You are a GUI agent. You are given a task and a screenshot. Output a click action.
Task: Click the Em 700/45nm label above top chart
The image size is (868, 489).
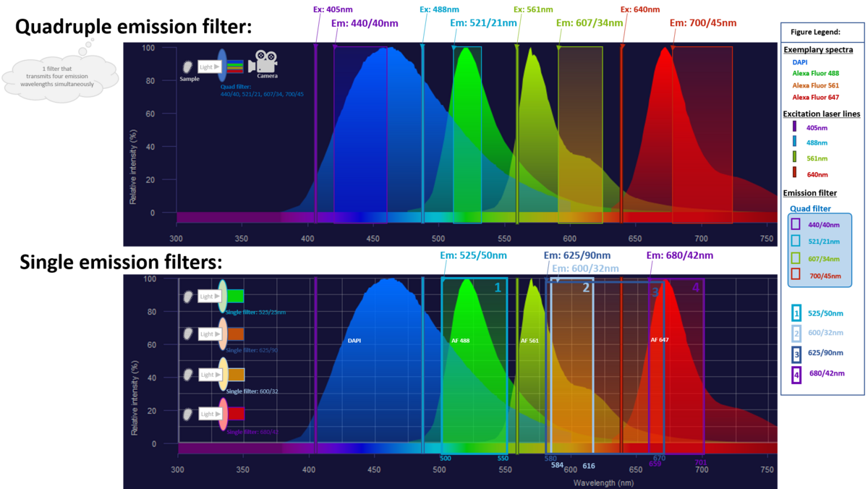(x=703, y=23)
